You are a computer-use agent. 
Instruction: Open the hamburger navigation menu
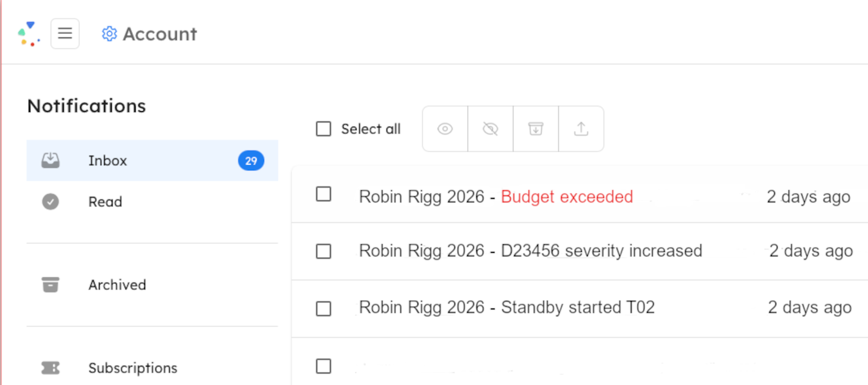[x=65, y=33]
